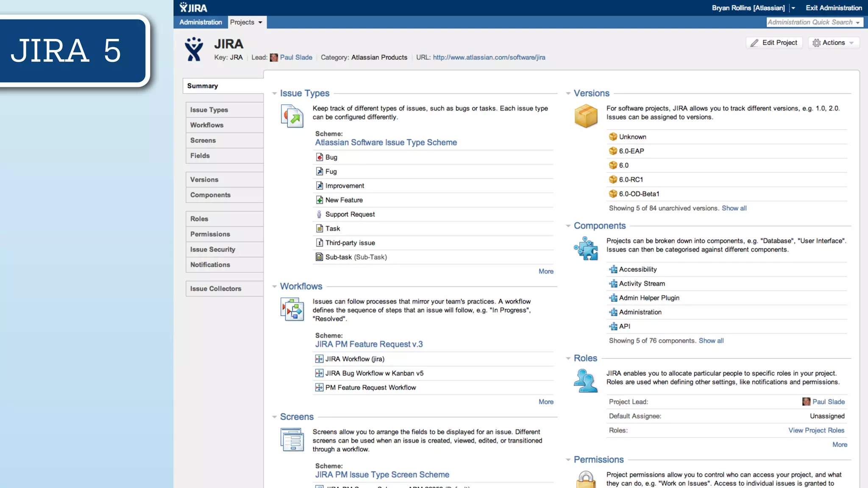
Task: Click More link under Issue Types list
Action: pos(546,272)
